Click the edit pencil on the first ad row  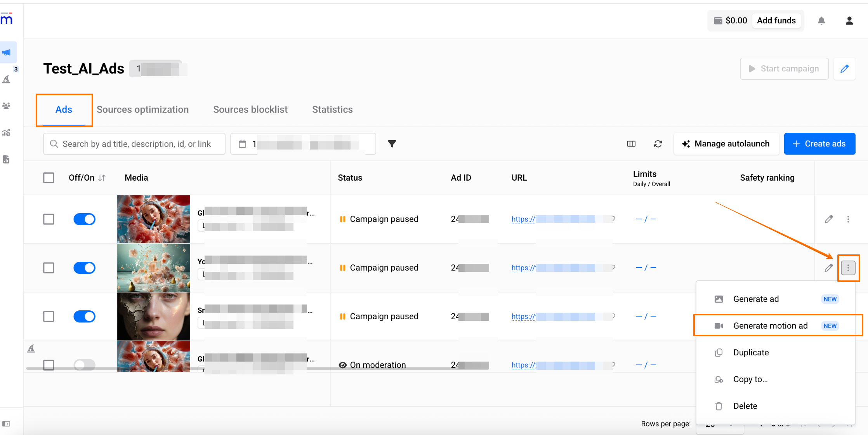(x=828, y=219)
